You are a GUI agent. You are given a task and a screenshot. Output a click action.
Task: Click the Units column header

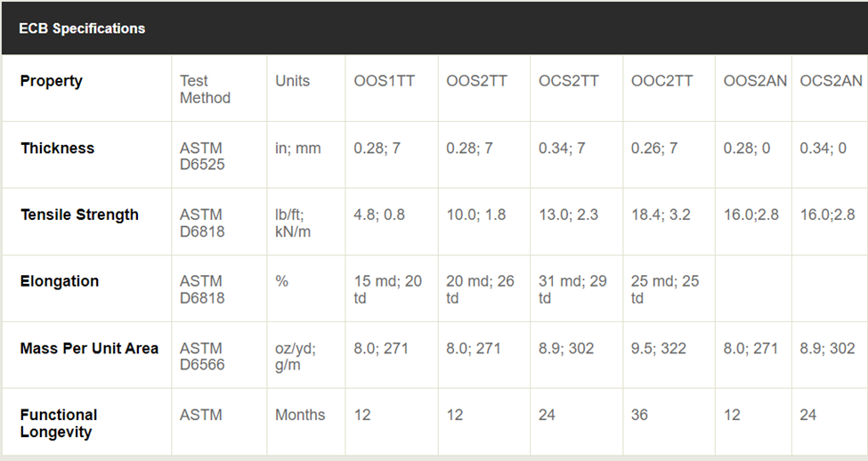[292, 81]
